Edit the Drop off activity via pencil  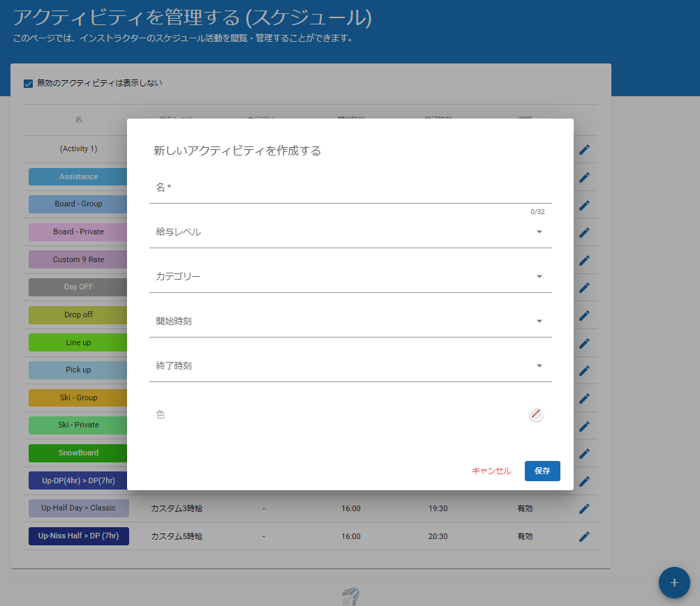point(584,315)
